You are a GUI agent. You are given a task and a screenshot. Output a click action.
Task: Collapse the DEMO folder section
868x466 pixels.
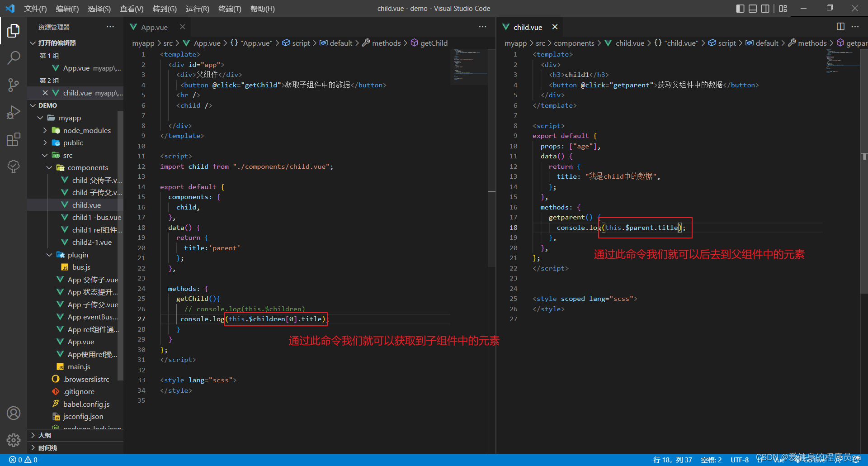(x=47, y=105)
